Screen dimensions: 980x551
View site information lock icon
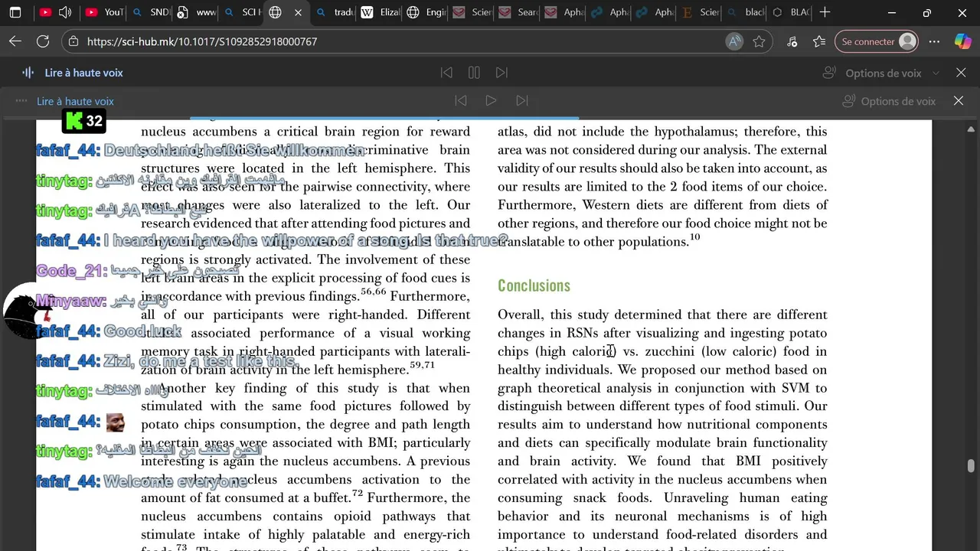click(x=73, y=41)
